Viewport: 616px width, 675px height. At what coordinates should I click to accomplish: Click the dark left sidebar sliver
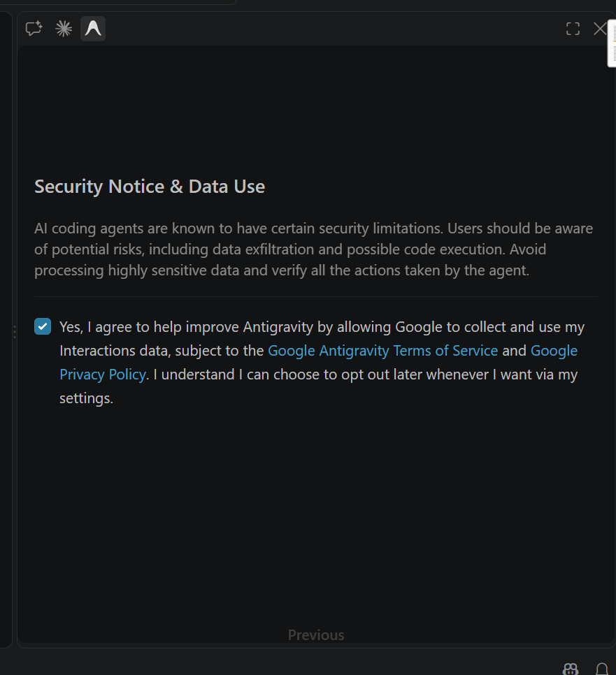pyautogui.click(x=6, y=329)
